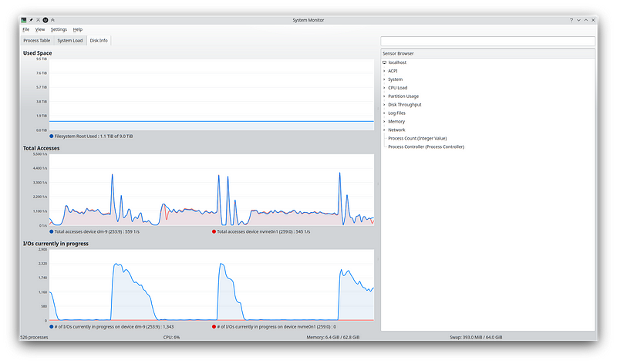Image resolution: width=617 pixels, height=364 pixels.
Task: Click the I/Os in progress on nvme0n1 label
Action: 277,327
